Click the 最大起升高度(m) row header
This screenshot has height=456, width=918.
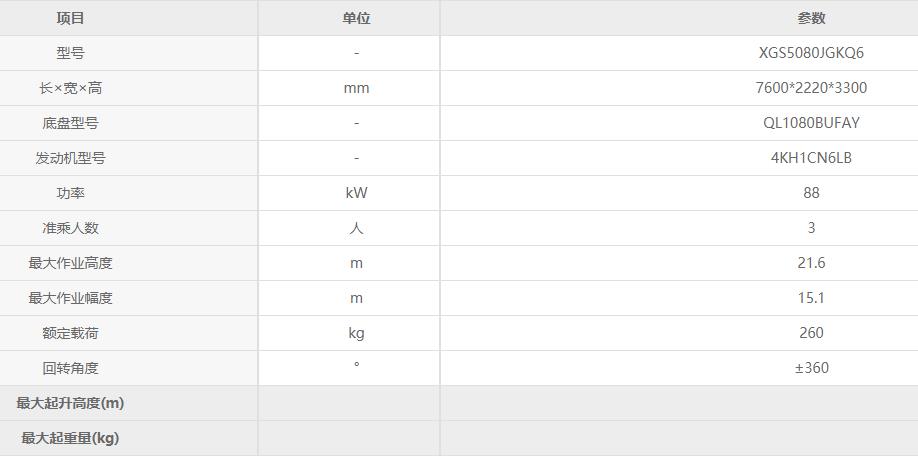tap(71, 403)
